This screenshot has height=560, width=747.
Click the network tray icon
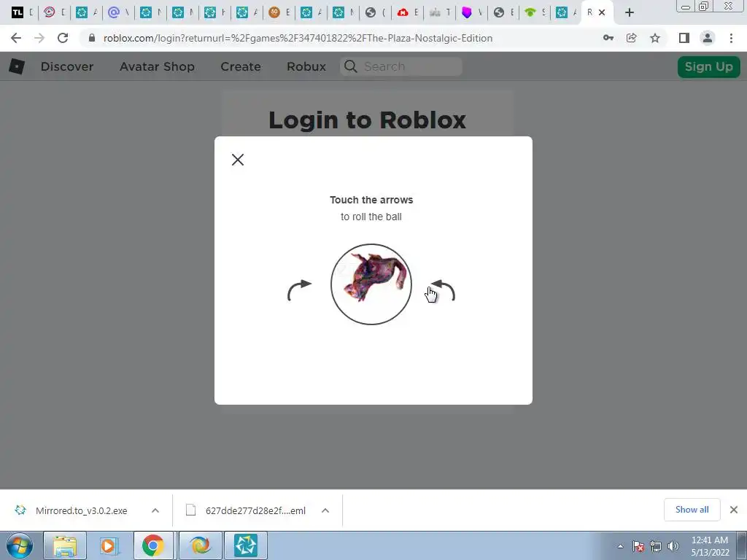tap(656, 546)
